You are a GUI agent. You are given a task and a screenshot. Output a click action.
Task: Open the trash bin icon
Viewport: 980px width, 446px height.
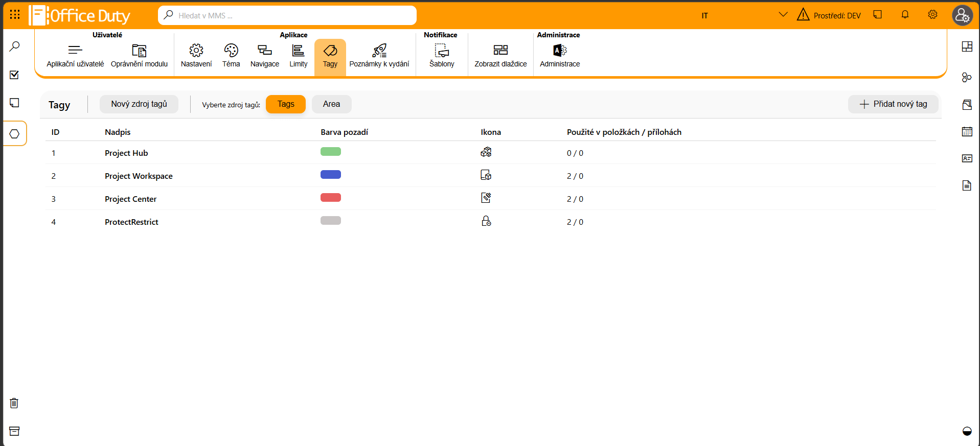point(14,403)
